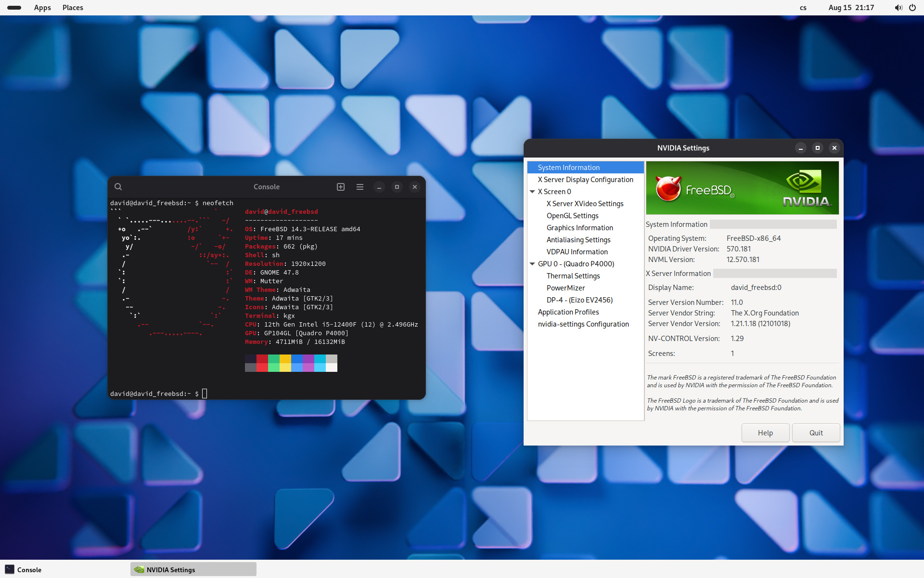Open the power menu icon
Viewport: 924px width, 578px height.
point(912,8)
